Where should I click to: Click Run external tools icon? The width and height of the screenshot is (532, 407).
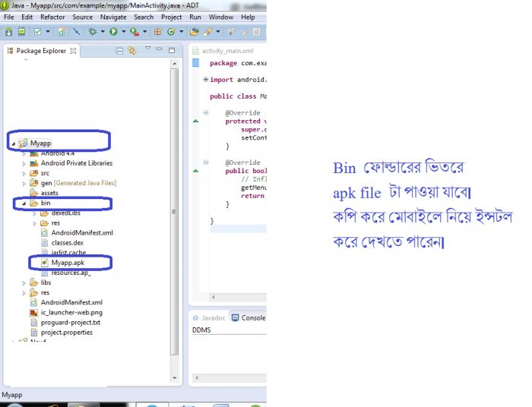135,32
